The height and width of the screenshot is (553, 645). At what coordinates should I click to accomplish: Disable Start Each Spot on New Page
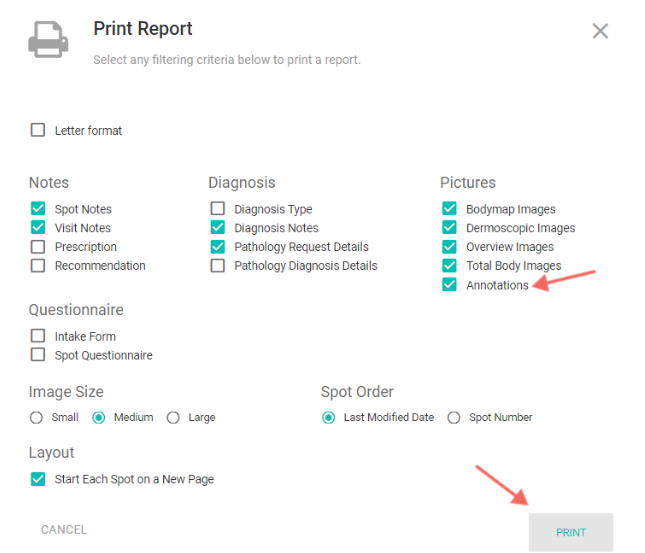click(x=38, y=479)
